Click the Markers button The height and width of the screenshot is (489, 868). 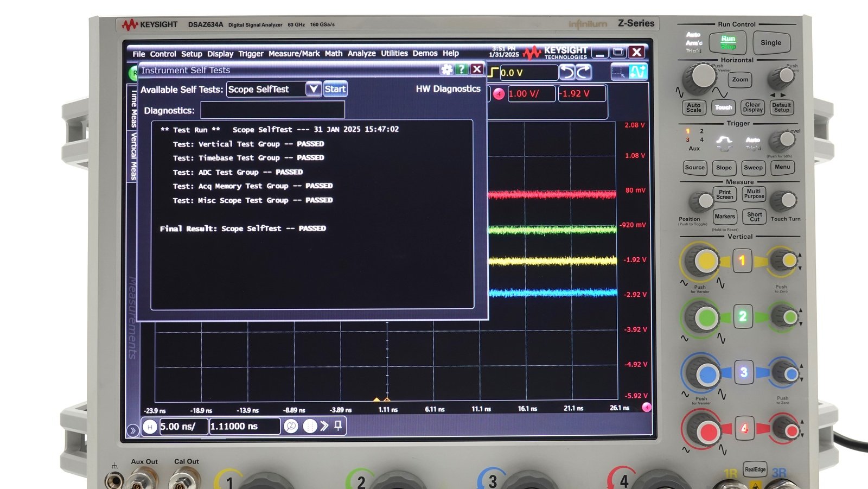click(x=725, y=217)
